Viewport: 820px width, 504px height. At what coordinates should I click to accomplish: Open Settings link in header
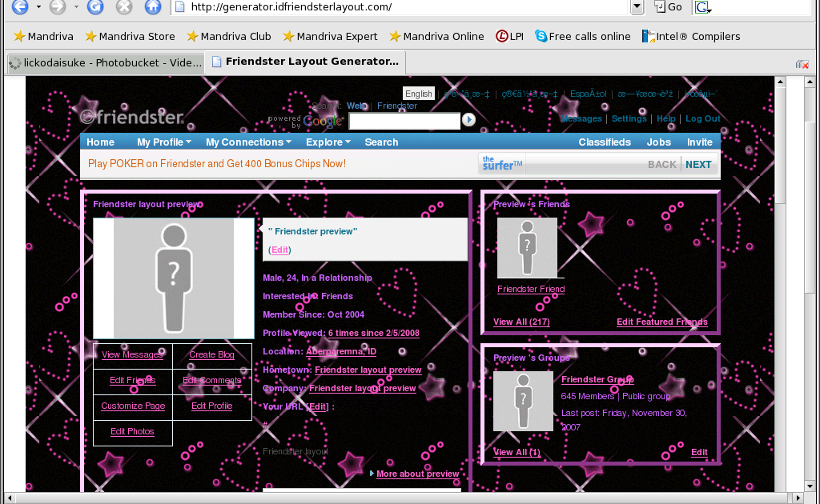(x=629, y=118)
